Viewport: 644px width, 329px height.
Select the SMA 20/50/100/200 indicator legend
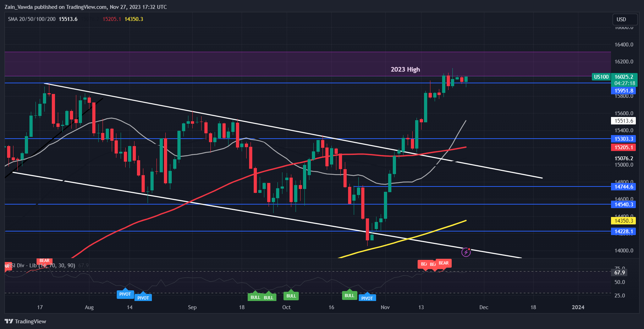click(x=32, y=19)
